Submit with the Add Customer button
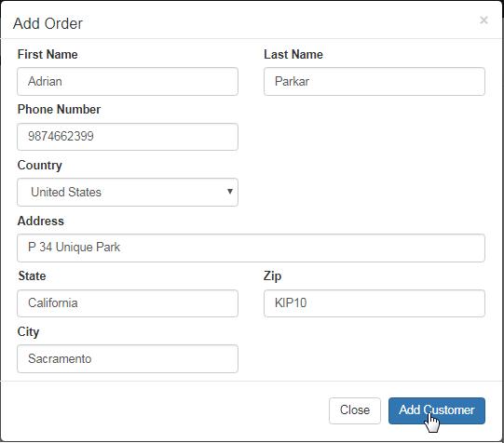 [437, 410]
